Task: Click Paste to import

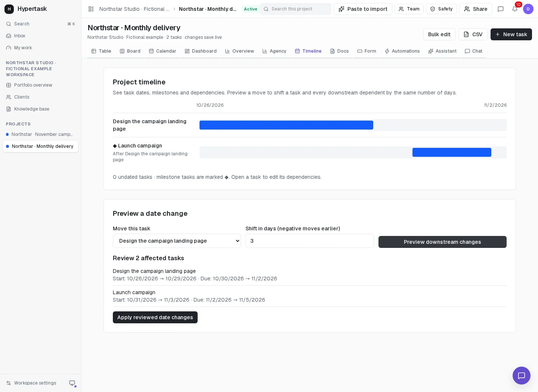Action: (x=363, y=9)
